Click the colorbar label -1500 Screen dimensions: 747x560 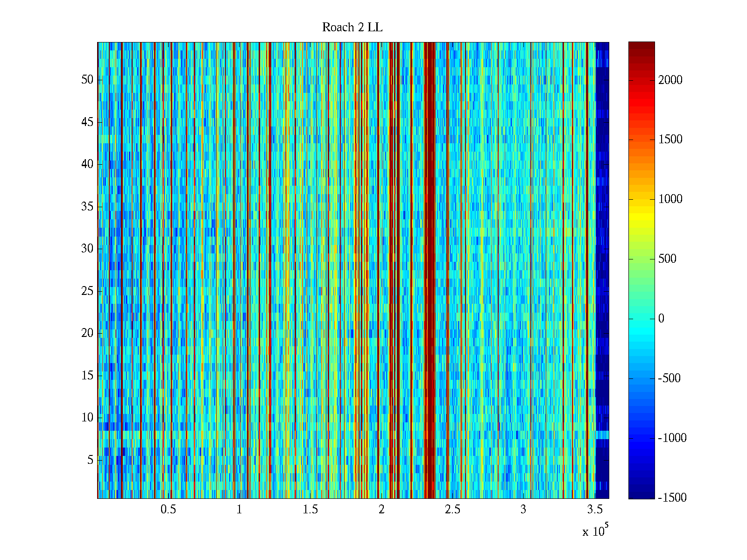(x=672, y=497)
